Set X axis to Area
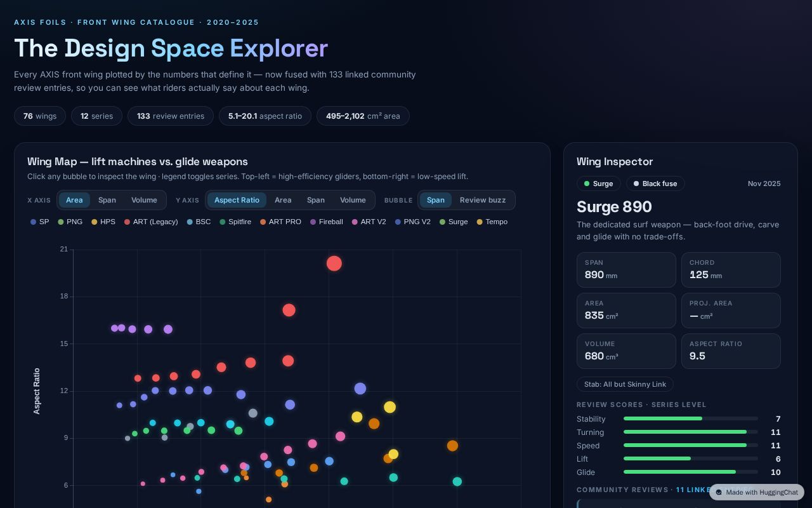The image size is (812, 508). 74,200
